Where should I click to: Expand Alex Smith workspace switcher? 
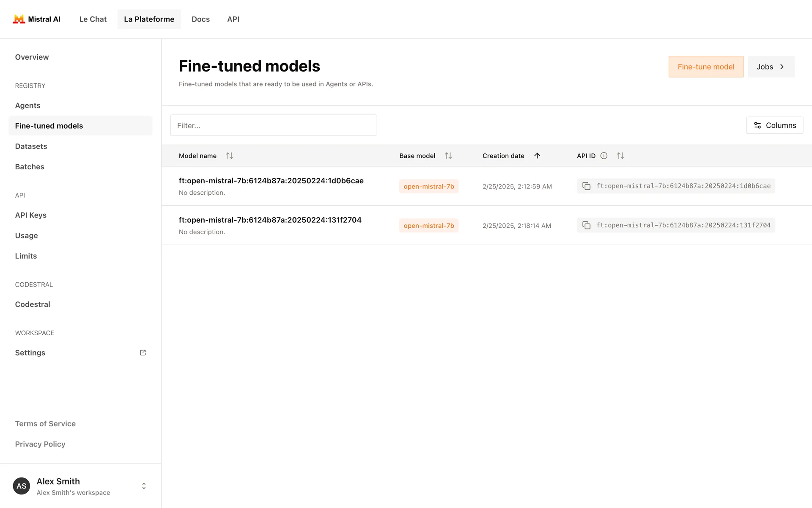click(144, 486)
